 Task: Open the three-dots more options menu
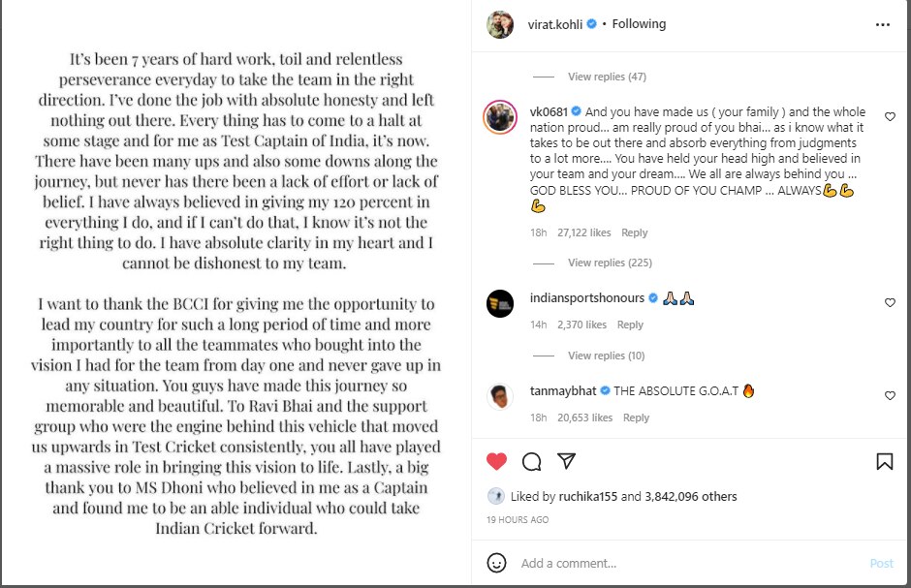882,24
